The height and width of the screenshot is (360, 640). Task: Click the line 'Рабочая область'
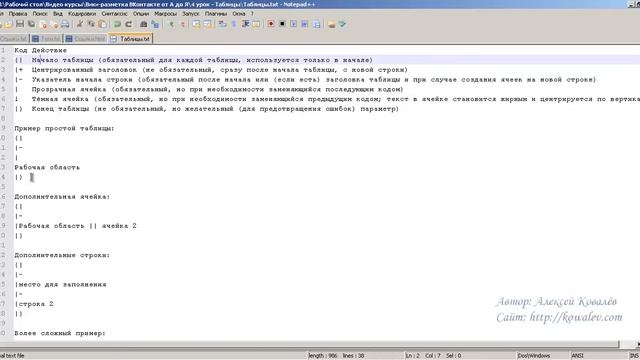47,167
